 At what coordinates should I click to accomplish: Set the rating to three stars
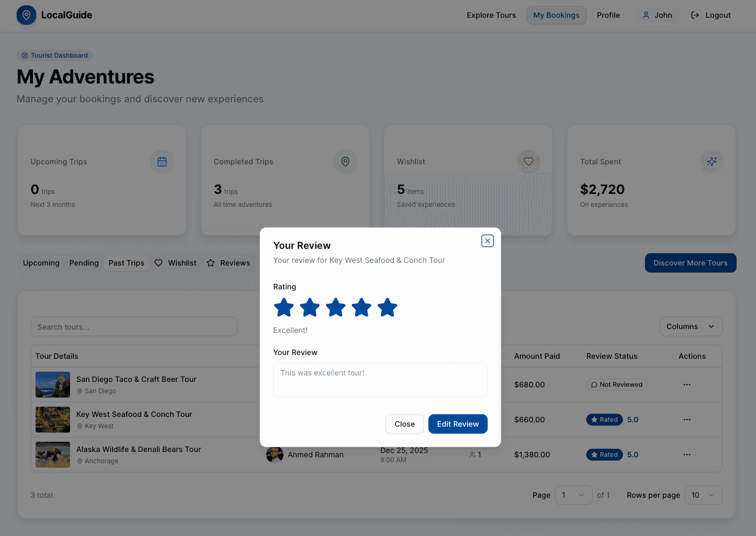tap(335, 307)
